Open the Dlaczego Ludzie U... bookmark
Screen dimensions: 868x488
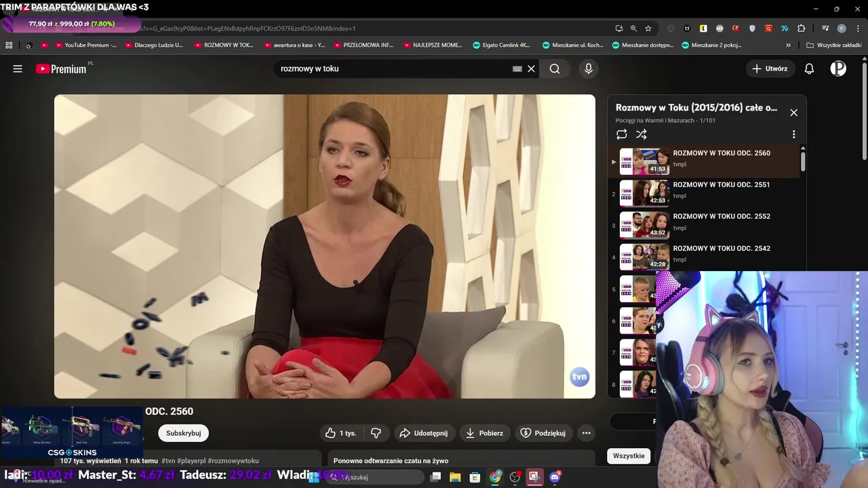(154, 45)
